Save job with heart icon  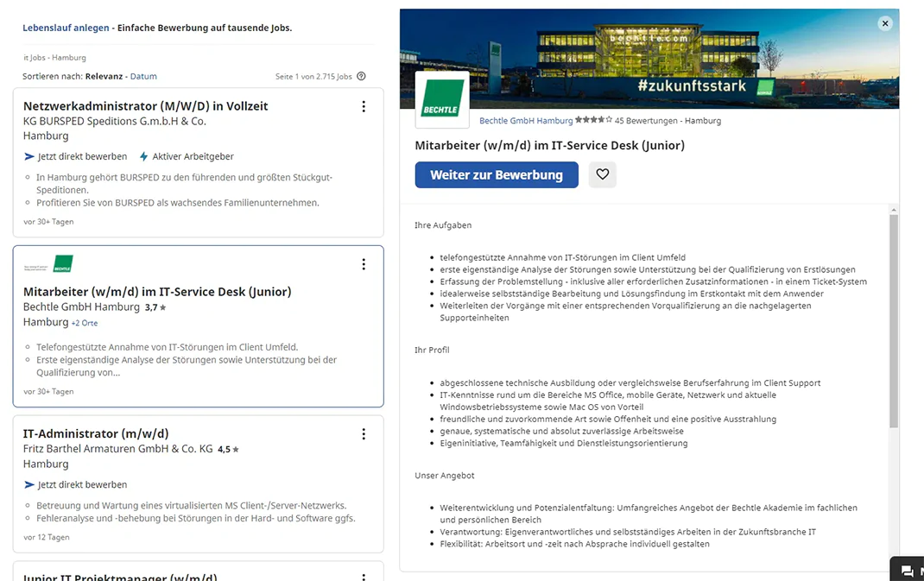[602, 174]
